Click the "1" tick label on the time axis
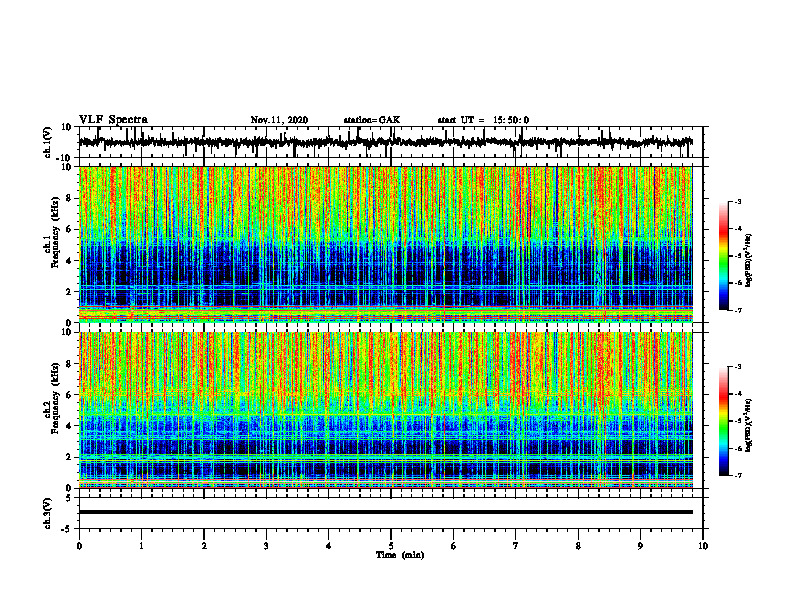 tap(141, 546)
